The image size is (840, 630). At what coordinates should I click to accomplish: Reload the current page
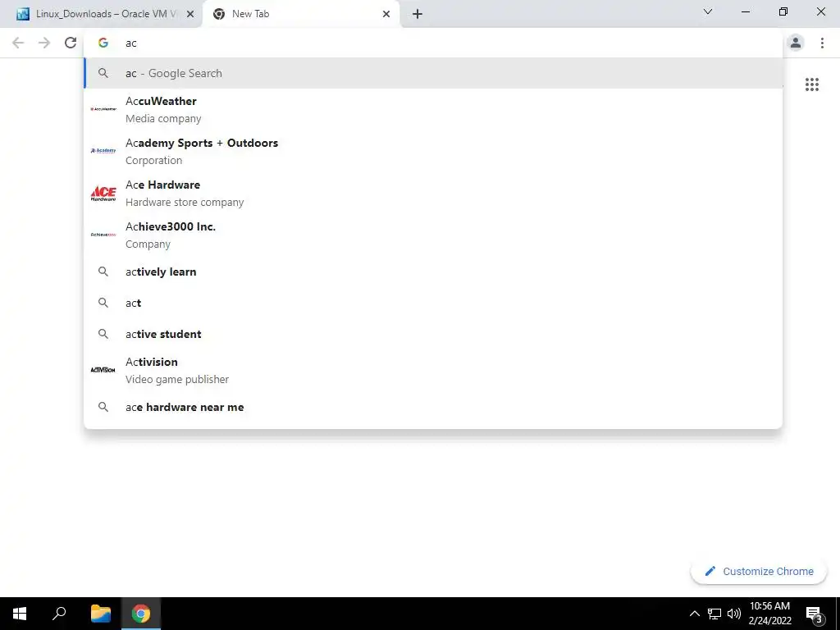pyautogui.click(x=71, y=43)
